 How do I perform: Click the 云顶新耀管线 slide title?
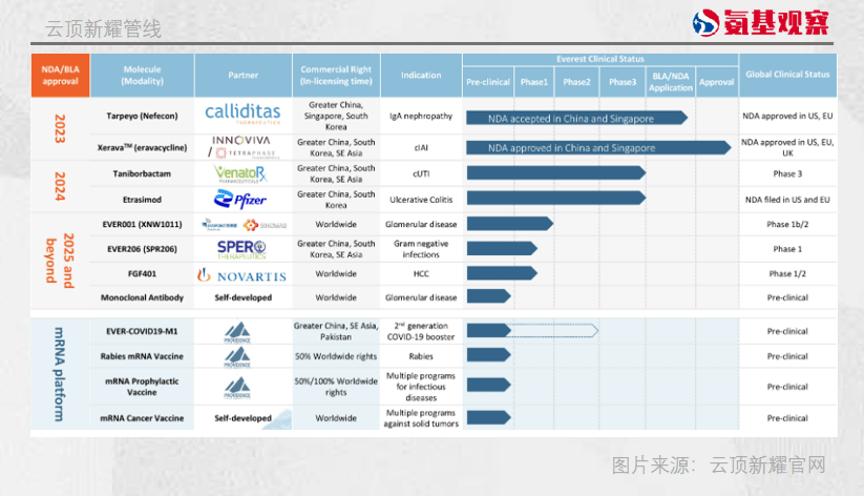pyautogui.click(x=103, y=29)
